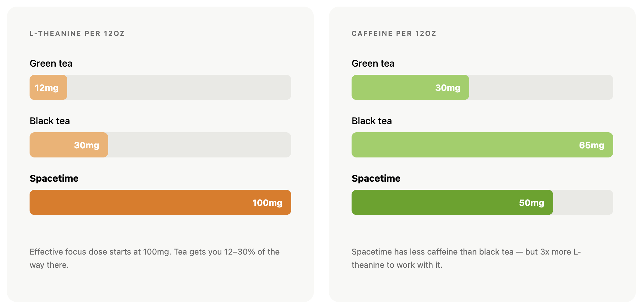Select the green 30mg green tea caffeine bar

click(410, 87)
